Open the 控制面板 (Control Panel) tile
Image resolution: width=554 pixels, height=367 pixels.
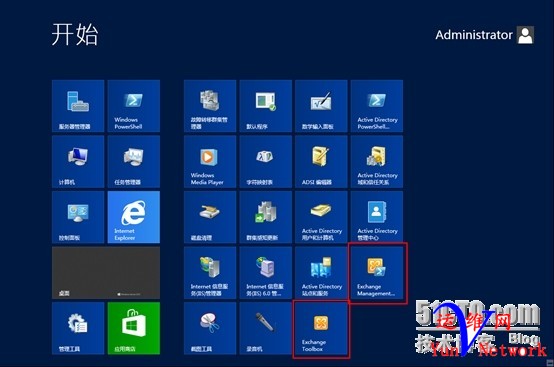tap(78, 217)
